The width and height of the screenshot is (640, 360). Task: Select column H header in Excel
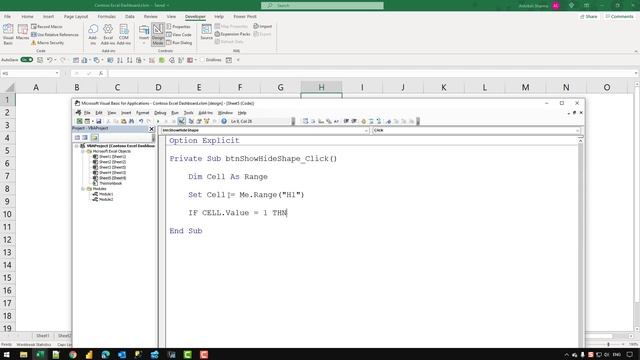coord(321,87)
